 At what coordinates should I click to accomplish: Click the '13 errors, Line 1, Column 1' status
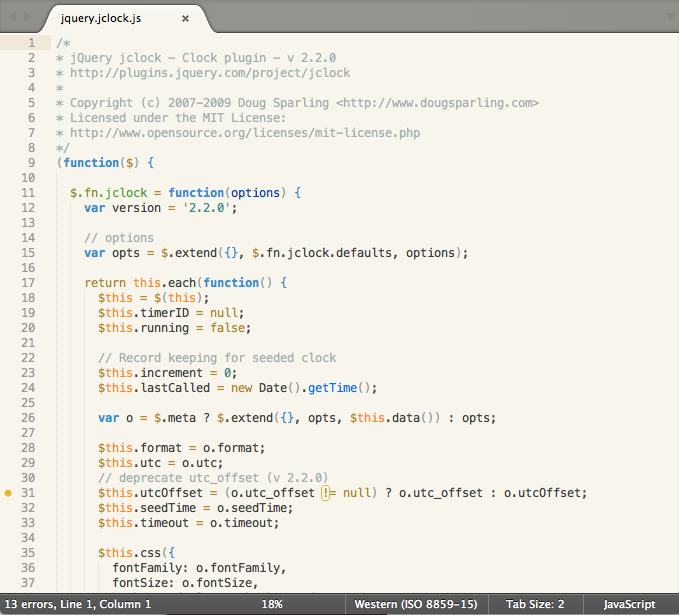(78, 604)
